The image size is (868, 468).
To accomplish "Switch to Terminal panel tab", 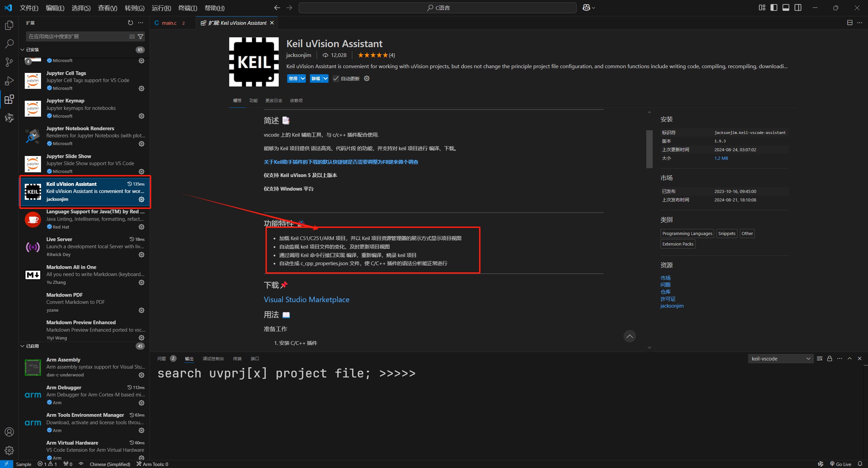I will click(237, 358).
